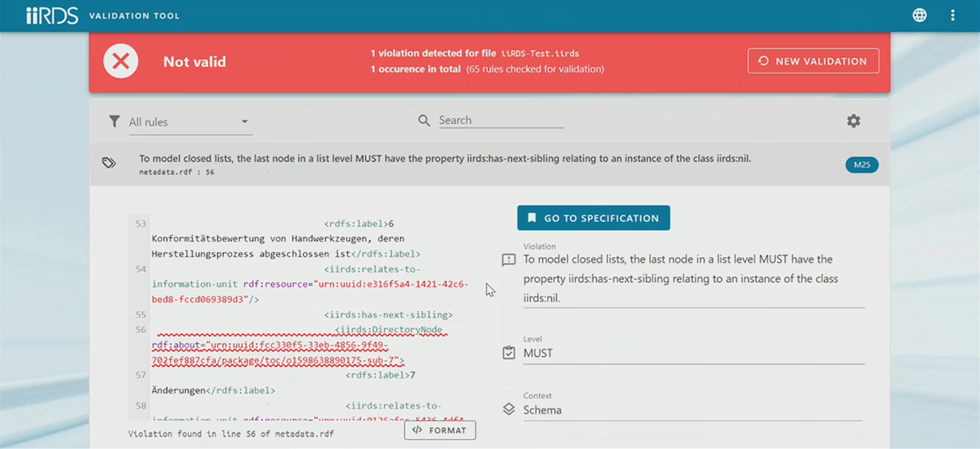Focus the Search input field
The image size is (980, 449).
click(x=500, y=120)
